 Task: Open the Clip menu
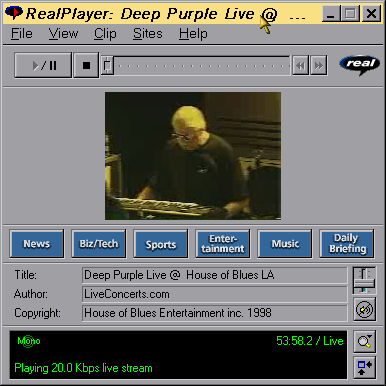tap(105, 34)
